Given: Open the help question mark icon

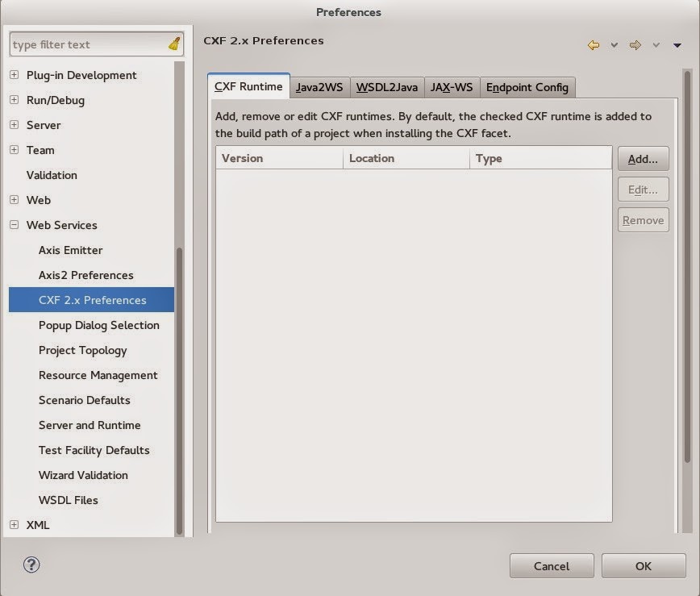Looking at the screenshot, I should (x=31, y=565).
